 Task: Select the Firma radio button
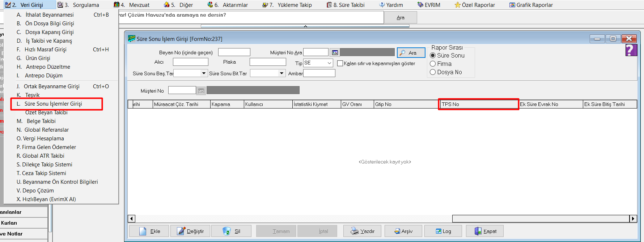433,64
